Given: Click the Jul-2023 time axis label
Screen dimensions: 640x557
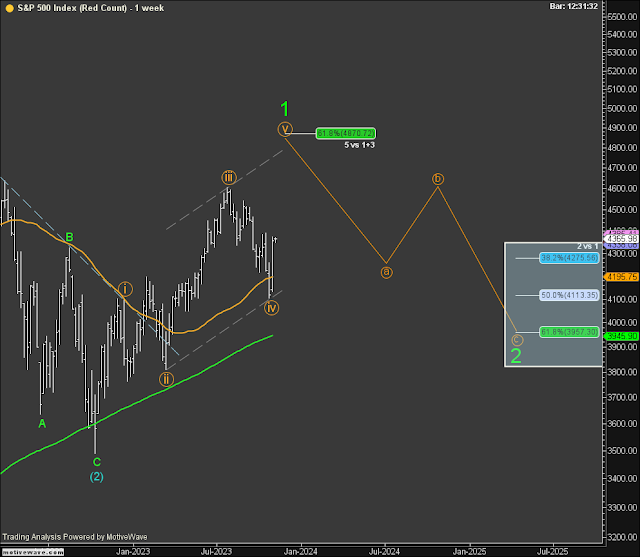Looking at the screenshot, I should pyautogui.click(x=216, y=552).
